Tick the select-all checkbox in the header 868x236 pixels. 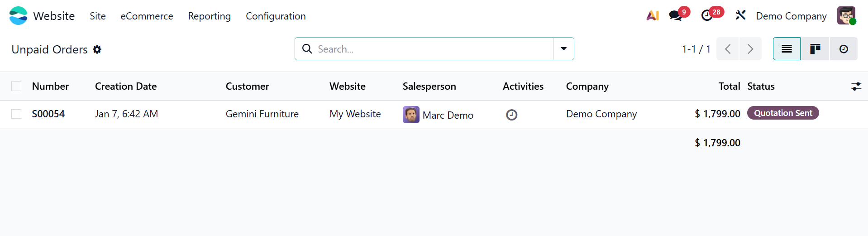tap(16, 86)
